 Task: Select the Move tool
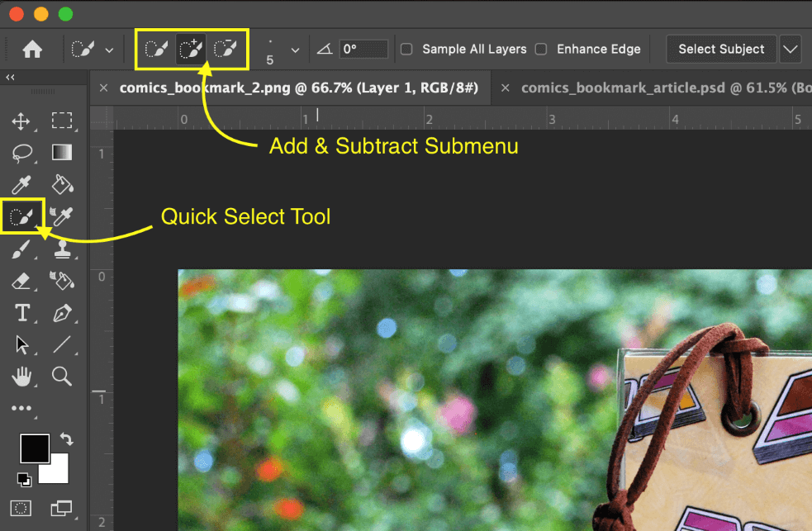21,121
